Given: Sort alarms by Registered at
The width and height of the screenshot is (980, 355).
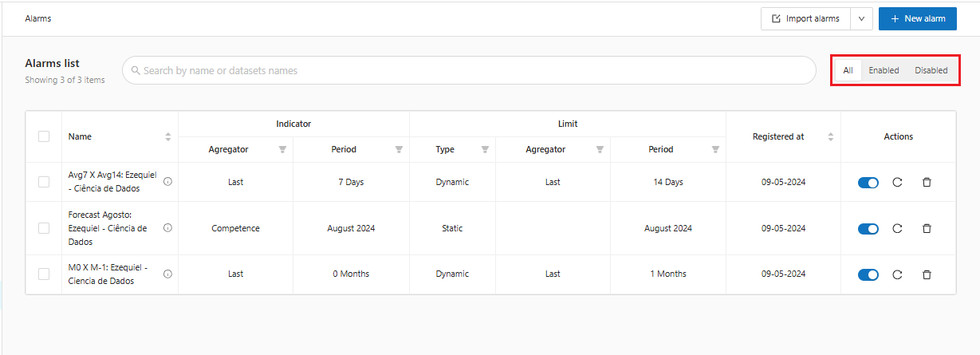Looking at the screenshot, I should pyautogui.click(x=830, y=137).
